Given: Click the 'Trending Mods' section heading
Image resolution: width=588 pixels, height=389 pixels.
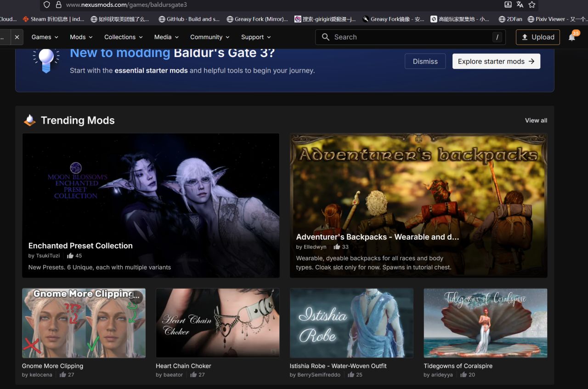Looking at the screenshot, I should pyautogui.click(x=78, y=120).
